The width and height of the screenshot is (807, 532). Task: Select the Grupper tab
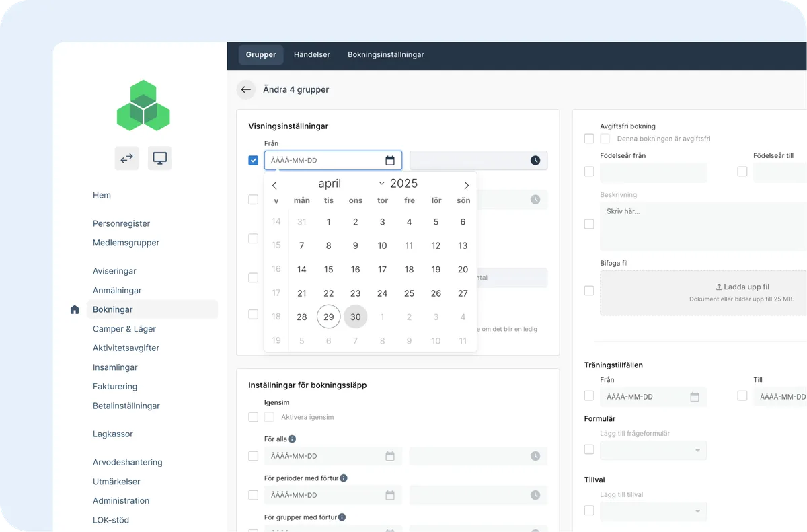coord(261,54)
